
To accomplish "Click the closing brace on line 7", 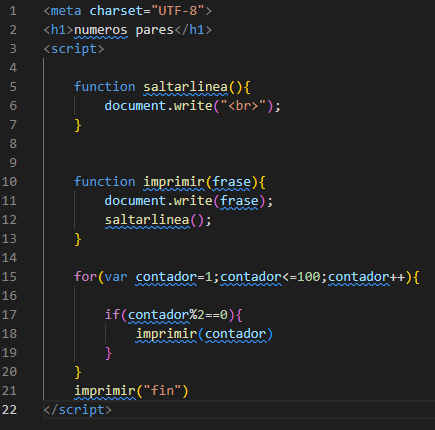I will [x=78, y=125].
